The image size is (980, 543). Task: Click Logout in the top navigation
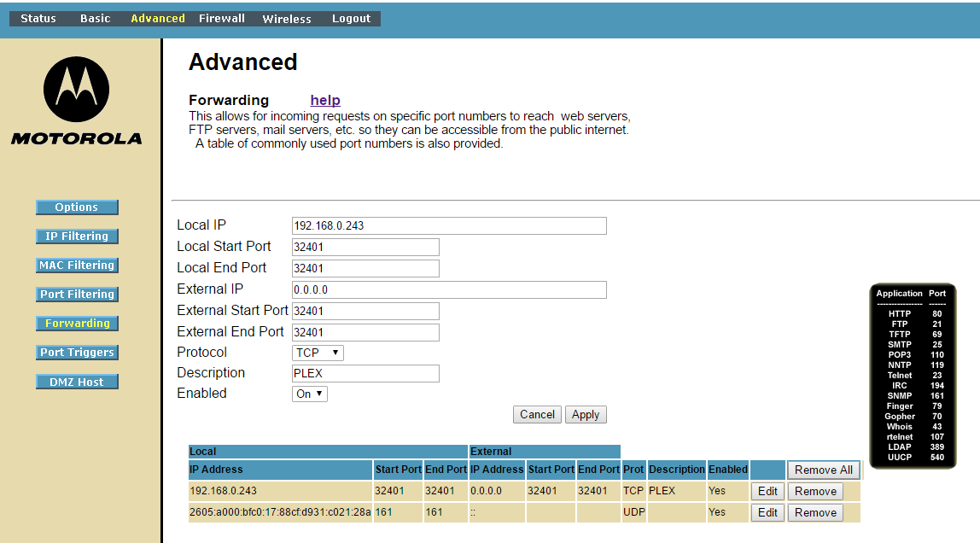(x=351, y=19)
